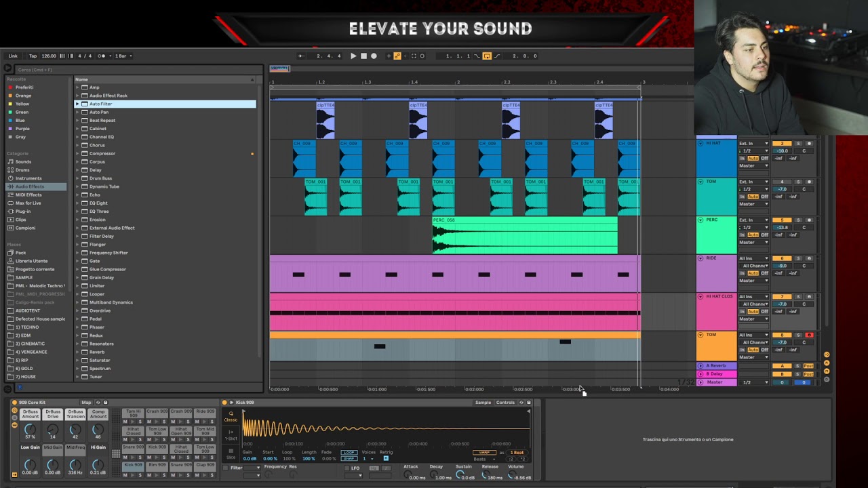Adjust the Low Gain macro knob
868x488 pixels.
(30, 464)
